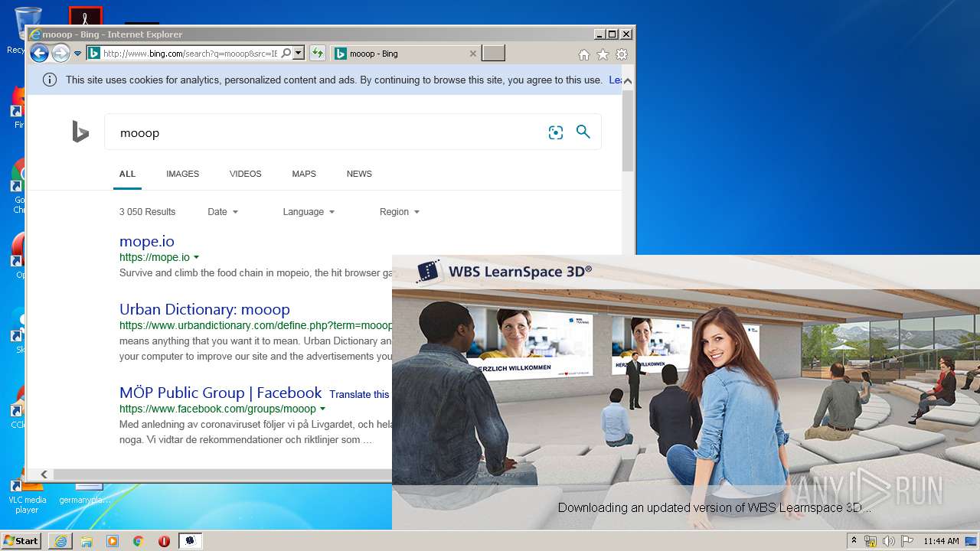Switch to the VIDEOS tab
Viewport: 980px width, 551px height.
coord(245,174)
